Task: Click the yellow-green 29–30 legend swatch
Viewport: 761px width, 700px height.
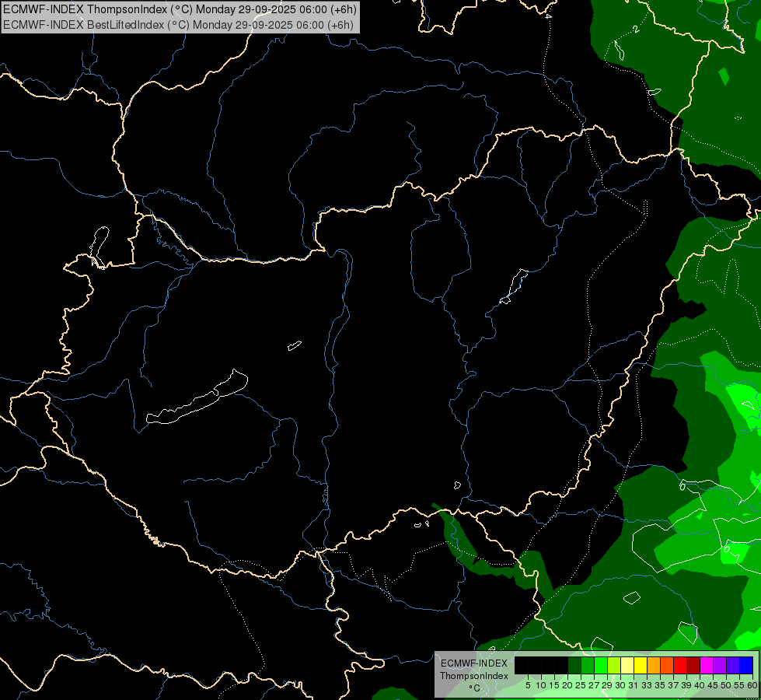Action: click(x=614, y=665)
